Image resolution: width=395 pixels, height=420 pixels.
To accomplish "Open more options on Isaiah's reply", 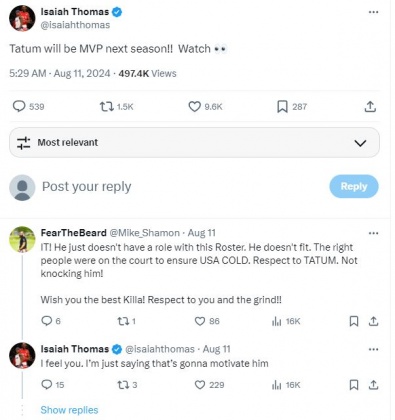I will 373,349.
